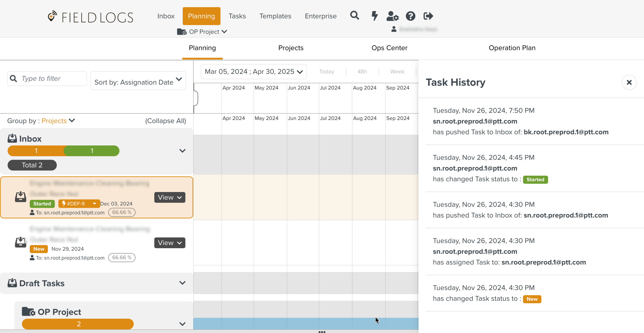Click the Collapse All link

[165, 121]
